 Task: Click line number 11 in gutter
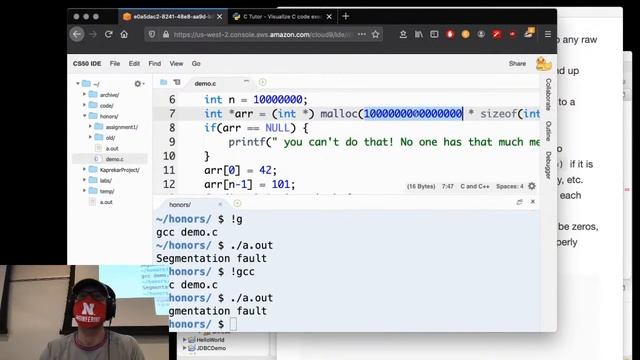click(x=169, y=170)
